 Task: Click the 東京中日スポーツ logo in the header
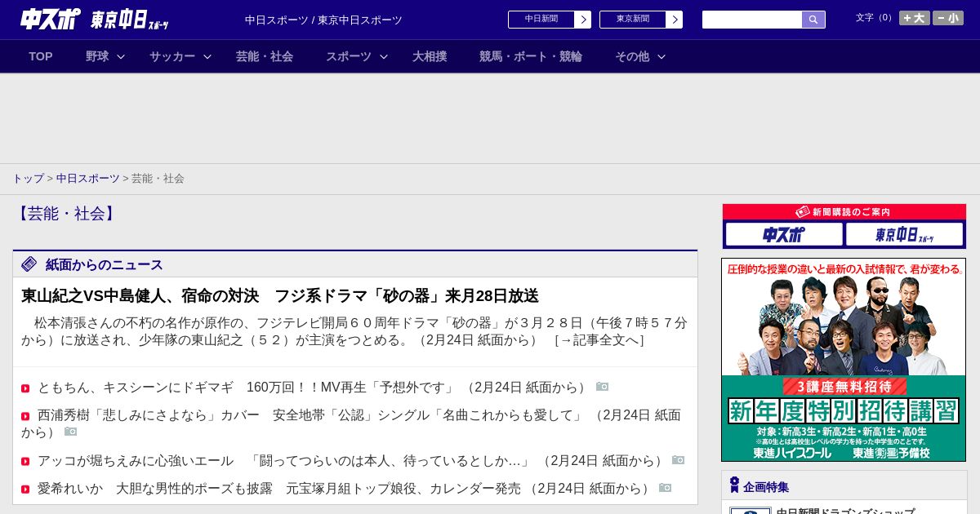tap(130, 20)
